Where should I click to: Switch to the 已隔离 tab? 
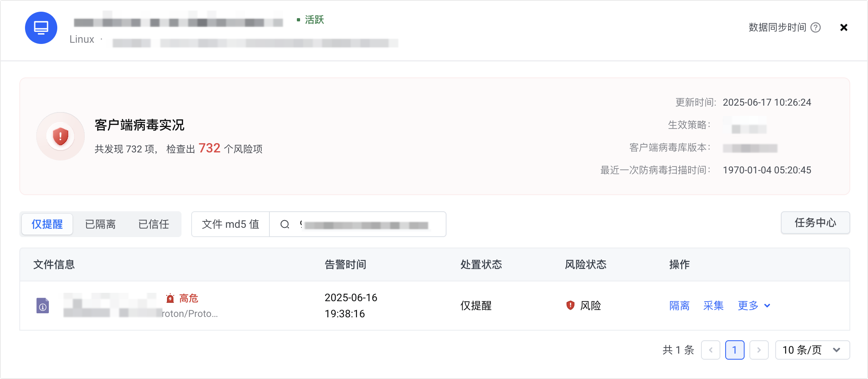pyautogui.click(x=100, y=224)
